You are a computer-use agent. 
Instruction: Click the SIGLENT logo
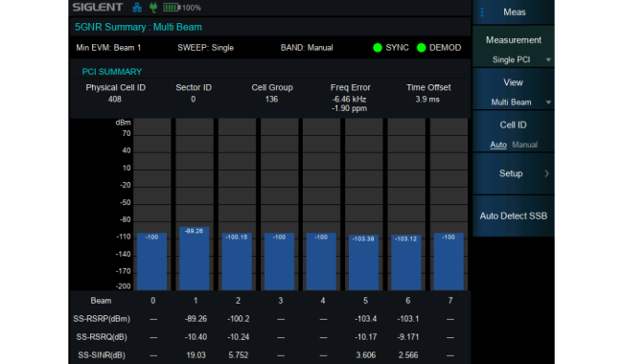click(98, 7)
